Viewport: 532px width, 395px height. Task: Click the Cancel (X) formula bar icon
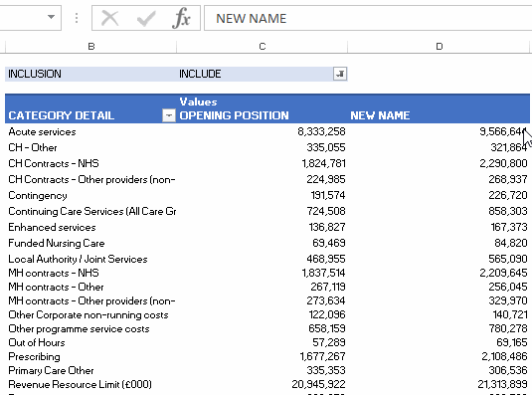[x=110, y=18]
